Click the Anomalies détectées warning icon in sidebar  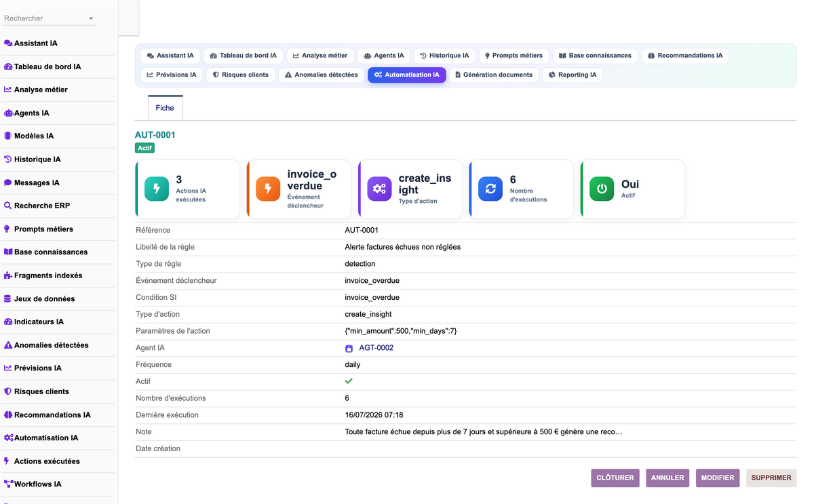pyautogui.click(x=8, y=345)
